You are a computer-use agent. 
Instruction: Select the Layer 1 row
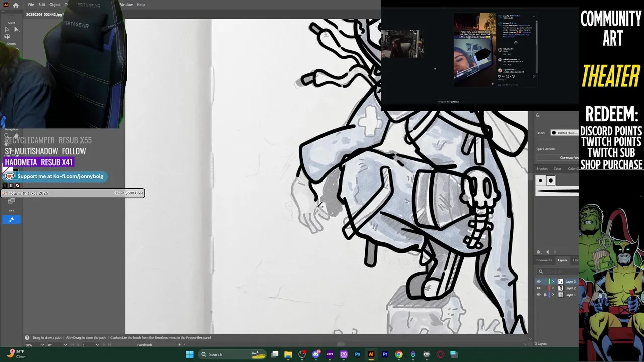tap(557, 295)
